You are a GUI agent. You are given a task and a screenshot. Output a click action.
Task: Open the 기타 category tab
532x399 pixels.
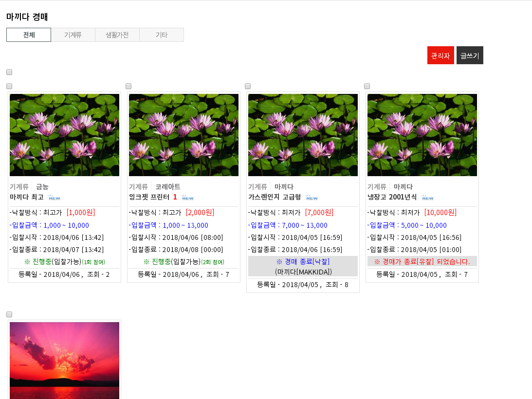pos(161,35)
